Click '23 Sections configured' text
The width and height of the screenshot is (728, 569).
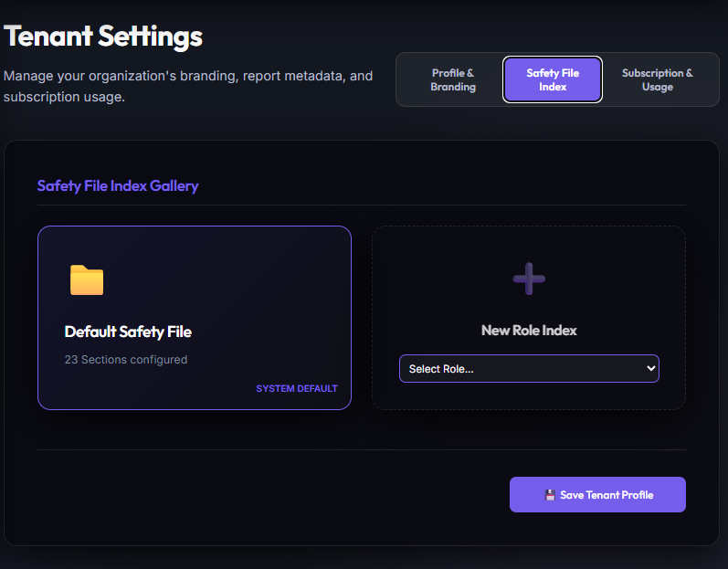(x=126, y=360)
